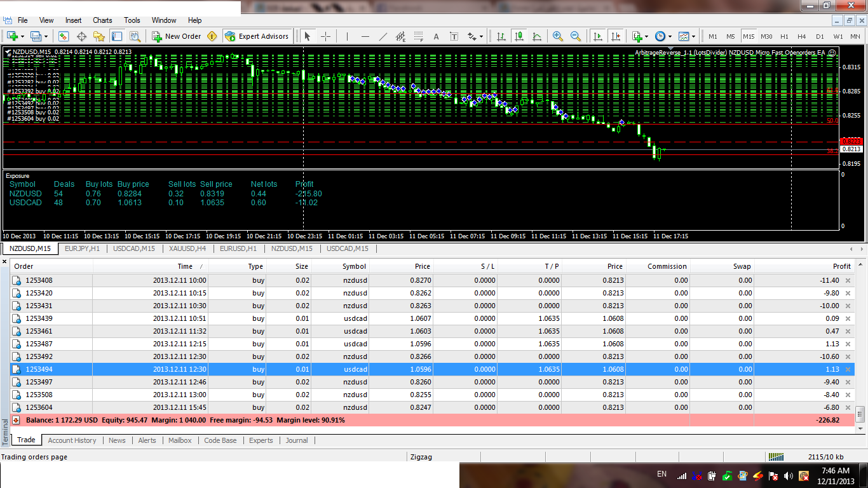Image resolution: width=868 pixels, height=488 pixels.
Task: Open the Journal tab
Action: pyautogui.click(x=297, y=440)
